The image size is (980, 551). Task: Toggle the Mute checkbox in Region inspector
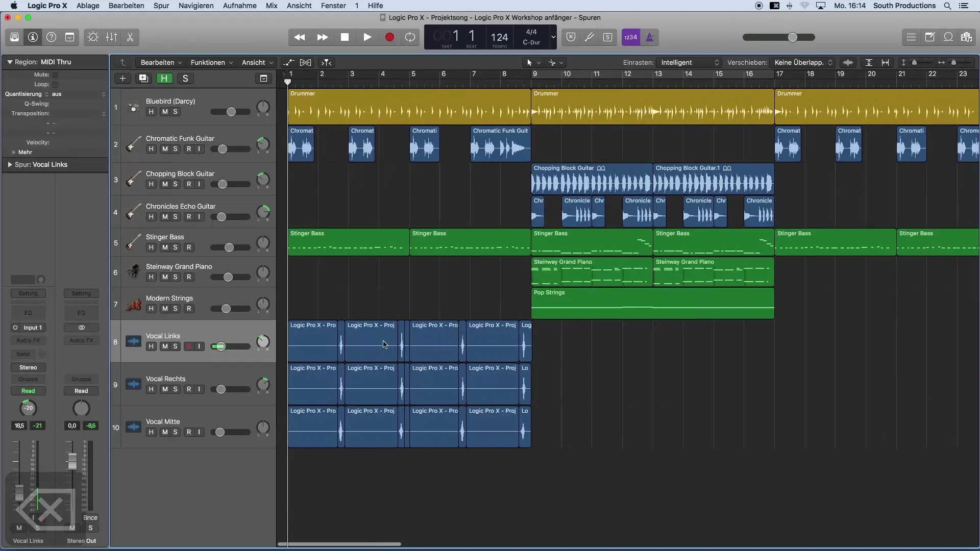click(55, 75)
